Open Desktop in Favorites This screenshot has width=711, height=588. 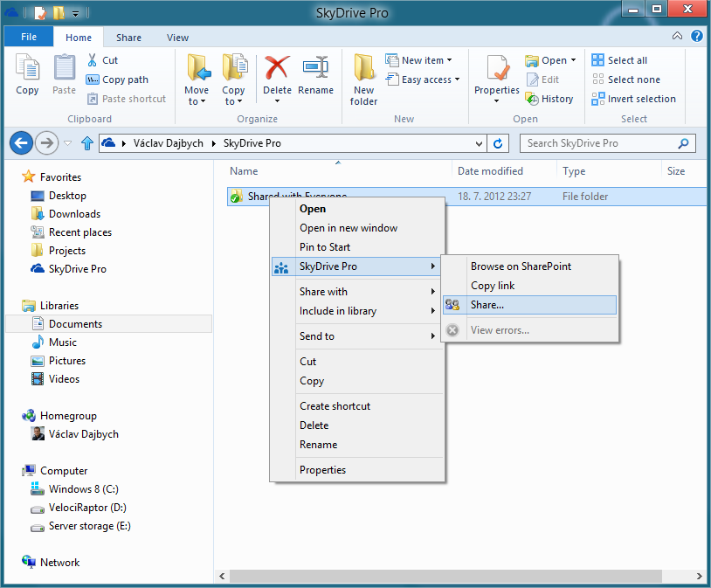click(x=59, y=196)
